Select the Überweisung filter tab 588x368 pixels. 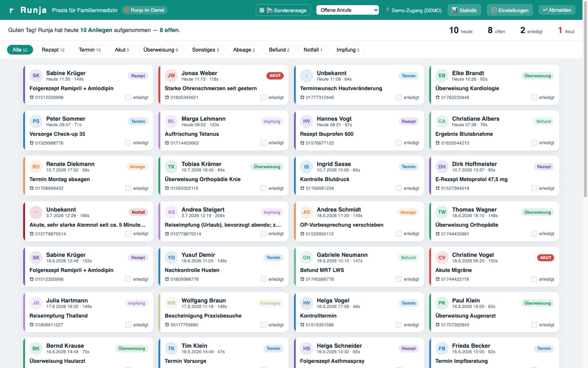161,50
